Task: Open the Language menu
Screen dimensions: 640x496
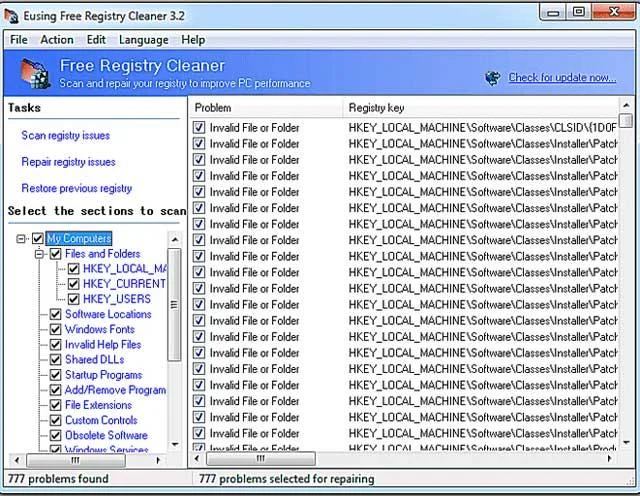Action: tap(144, 40)
